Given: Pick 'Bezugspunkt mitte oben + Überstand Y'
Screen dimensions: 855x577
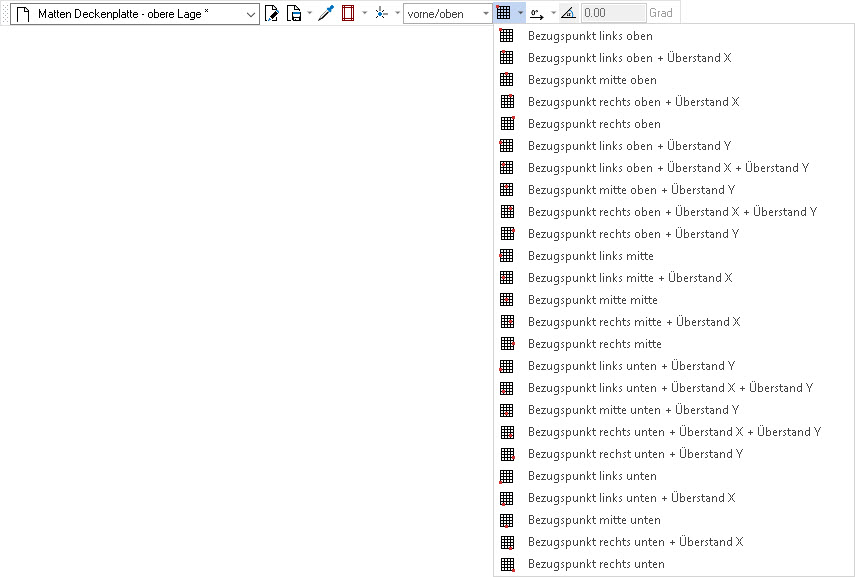Looking at the screenshot, I should pyautogui.click(x=674, y=190).
